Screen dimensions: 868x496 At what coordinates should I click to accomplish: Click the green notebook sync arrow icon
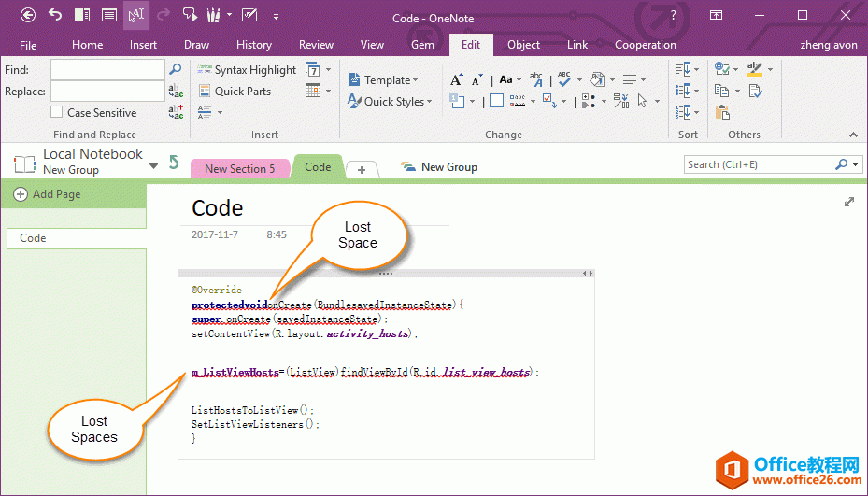click(x=174, y=163)
